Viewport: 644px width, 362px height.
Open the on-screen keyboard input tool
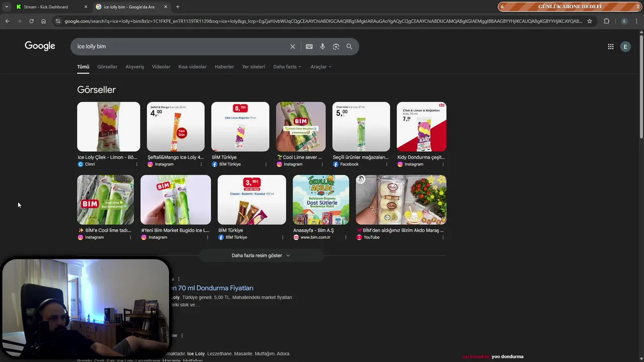click(309, 46)
